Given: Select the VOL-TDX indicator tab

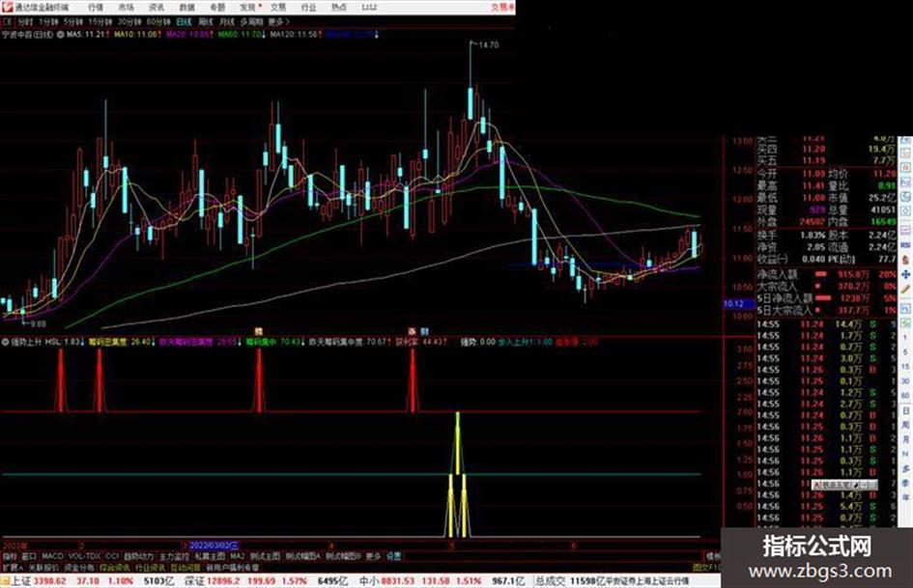Looking at the screenshot, I should click(84, 556).
